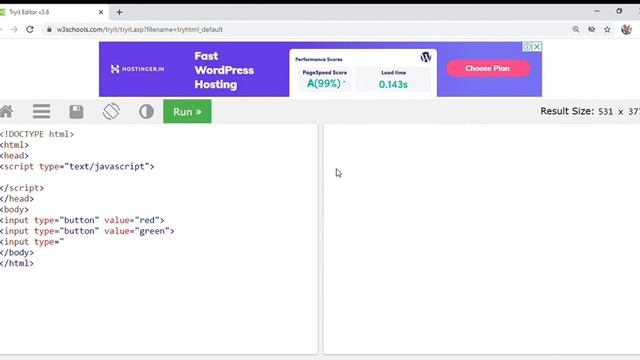Go forward in browser history
The height and width of the screenshot is (360, 640).
tap(14, 29)
